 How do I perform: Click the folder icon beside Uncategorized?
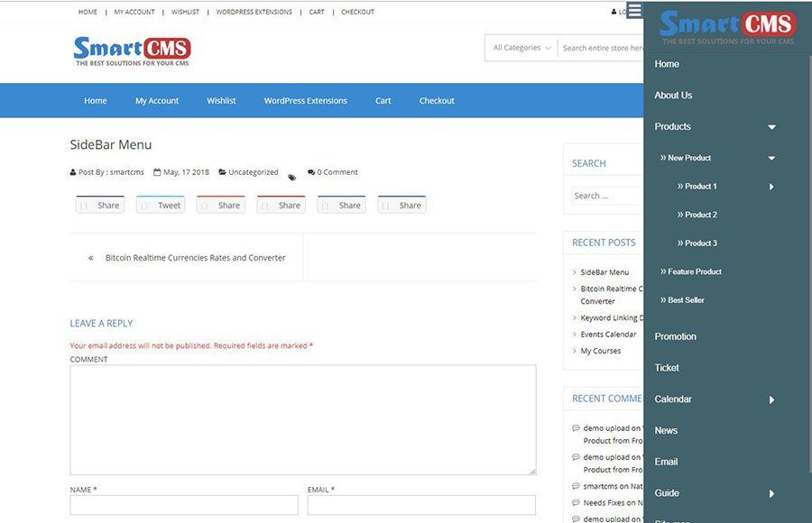point(222,172)
